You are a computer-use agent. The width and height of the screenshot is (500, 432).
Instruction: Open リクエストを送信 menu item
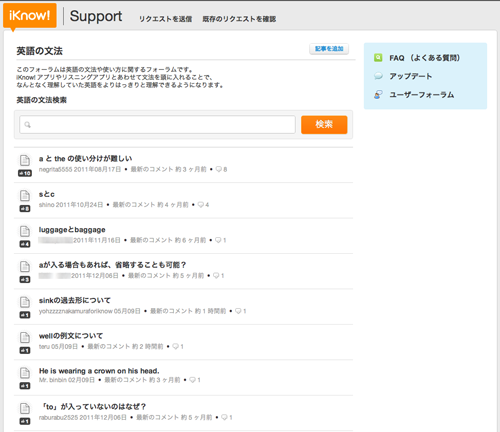pyautogui.click(x=165, y=19)
